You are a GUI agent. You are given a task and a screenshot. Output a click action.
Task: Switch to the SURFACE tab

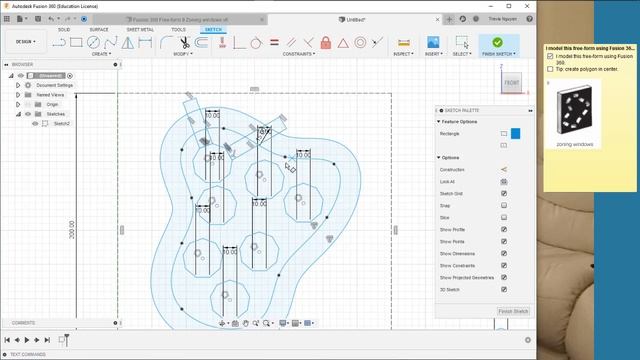pos(99,30)
